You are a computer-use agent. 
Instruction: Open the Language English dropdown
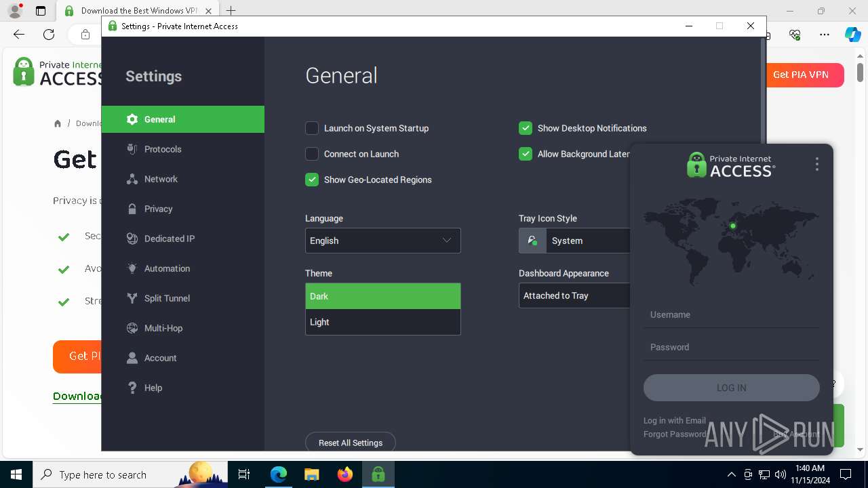383,241
